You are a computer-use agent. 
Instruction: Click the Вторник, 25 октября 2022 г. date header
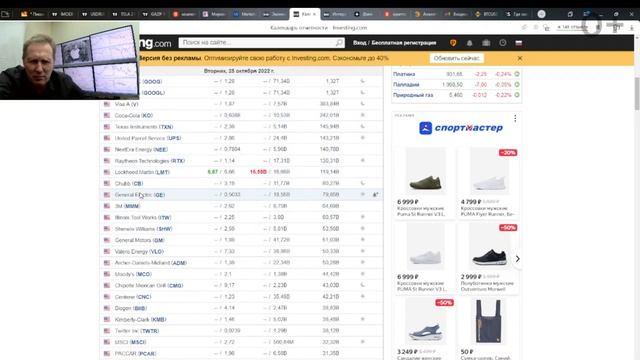coord(239,71)
